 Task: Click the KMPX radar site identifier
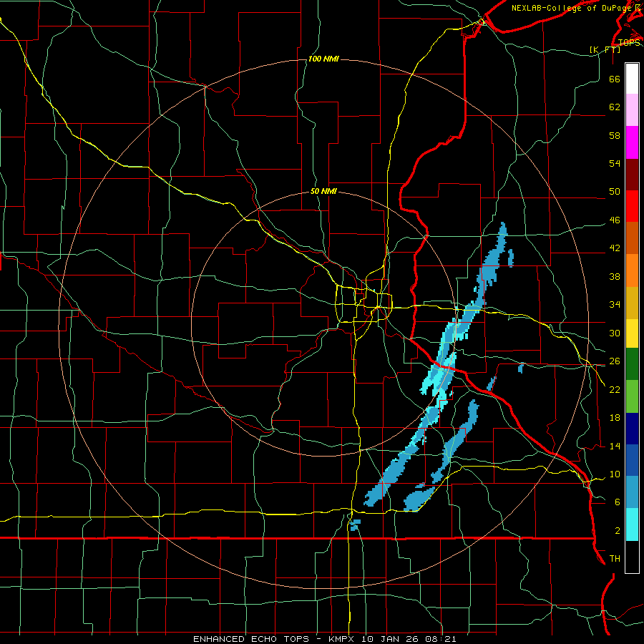click(343, 639)
